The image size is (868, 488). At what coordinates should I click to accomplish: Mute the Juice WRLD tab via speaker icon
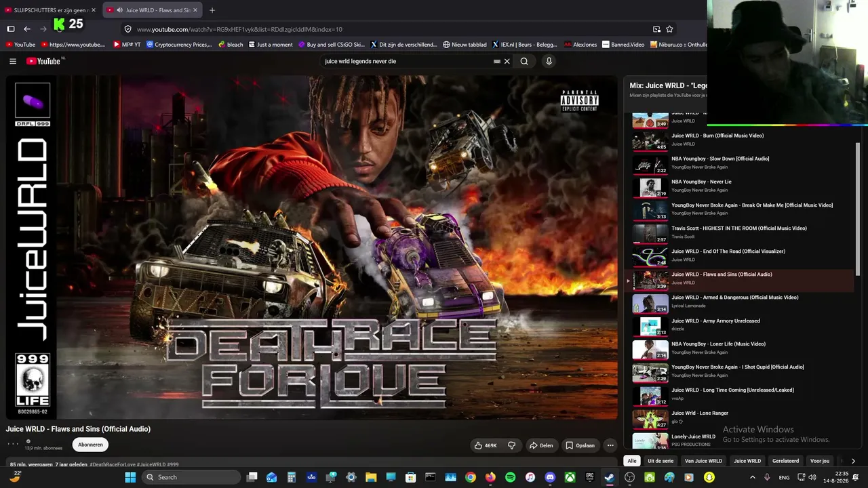tap(119, 10)
